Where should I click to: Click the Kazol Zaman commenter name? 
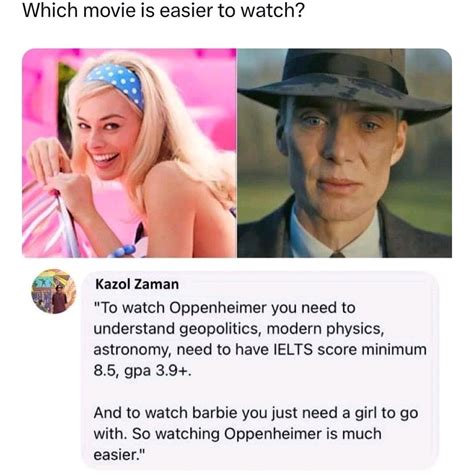click(137, 284)
